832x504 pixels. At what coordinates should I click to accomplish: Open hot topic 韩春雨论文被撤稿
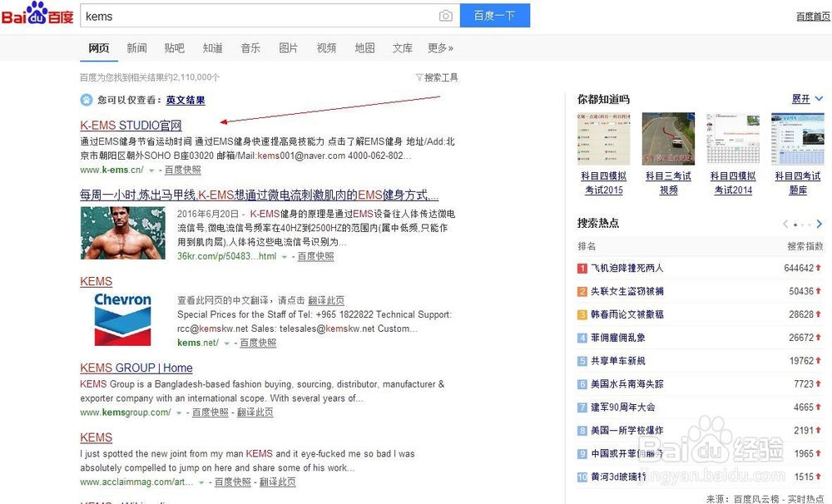point(627,314)
